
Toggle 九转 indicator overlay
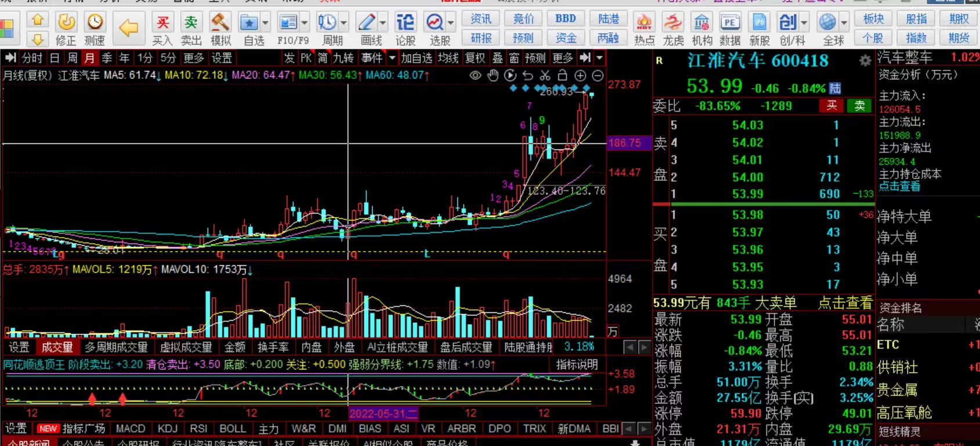pos(343,58)
